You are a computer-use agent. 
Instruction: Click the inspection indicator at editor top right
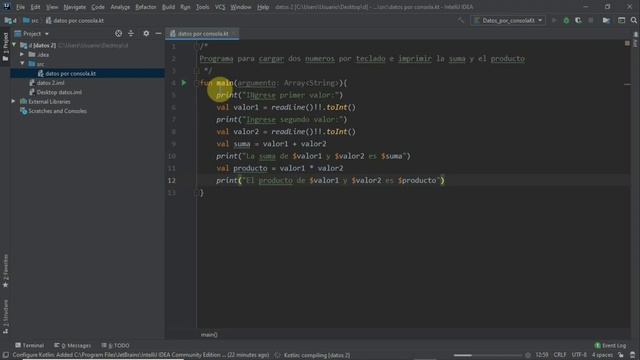pyautogui.click(x=627, y=43)
